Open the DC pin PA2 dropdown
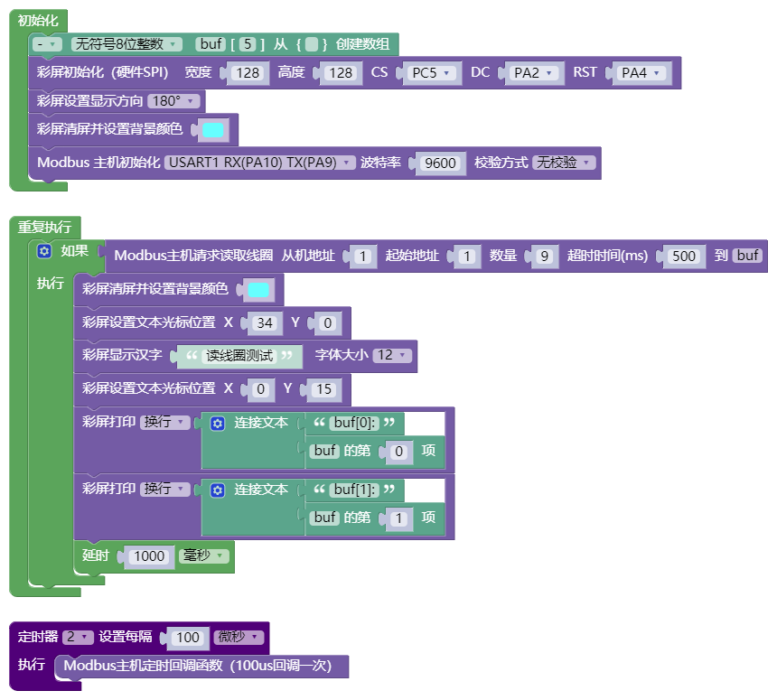Image resolution: width=777 pixels, height=700 pixels. [533, 73]
